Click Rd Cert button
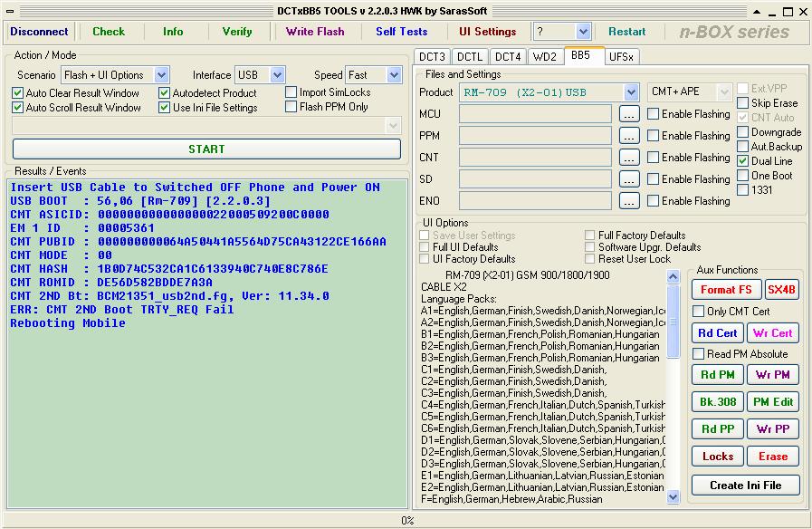812x529 pixels. click(718, 333)
